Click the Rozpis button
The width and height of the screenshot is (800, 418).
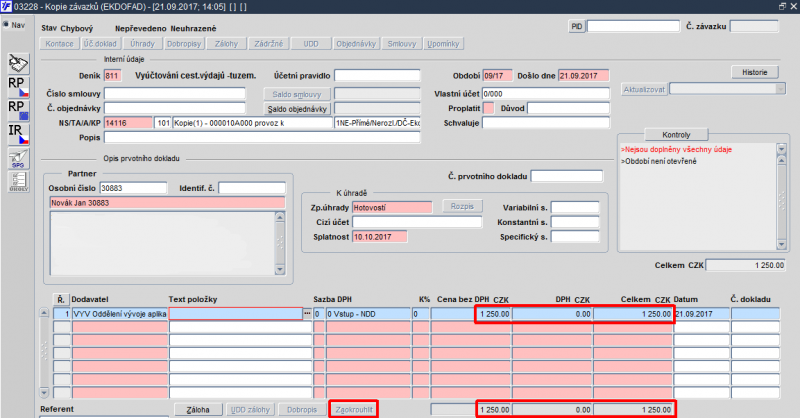[x=462, y=206]
